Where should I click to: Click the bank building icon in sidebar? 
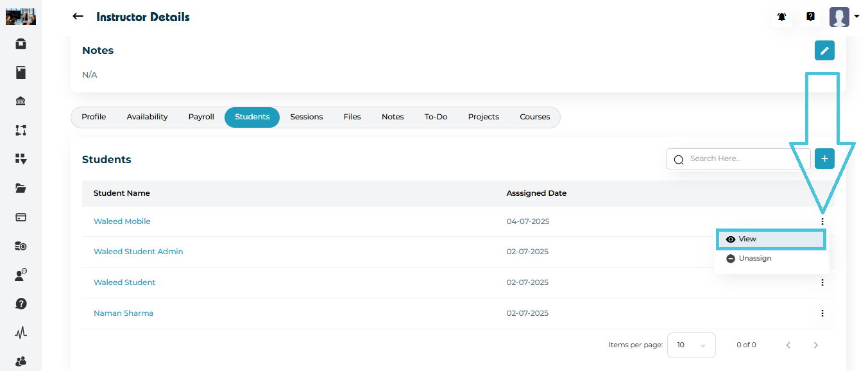pos(21,101)
